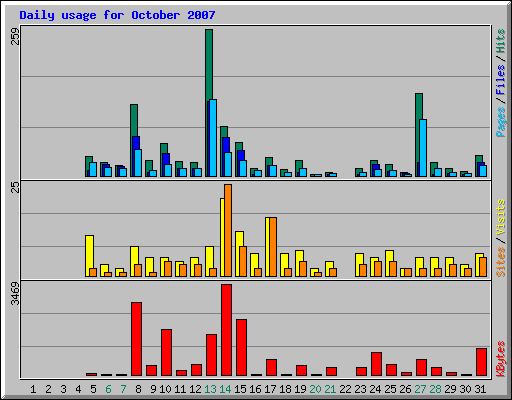512x400 pixels.
Task: Click day label 2 on the x-axis
Action: 48,389
